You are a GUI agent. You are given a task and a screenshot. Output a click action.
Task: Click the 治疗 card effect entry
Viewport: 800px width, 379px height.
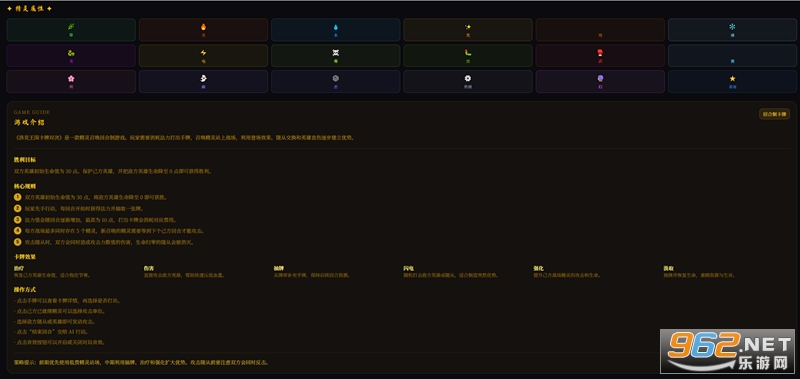(x=52, y=271)
